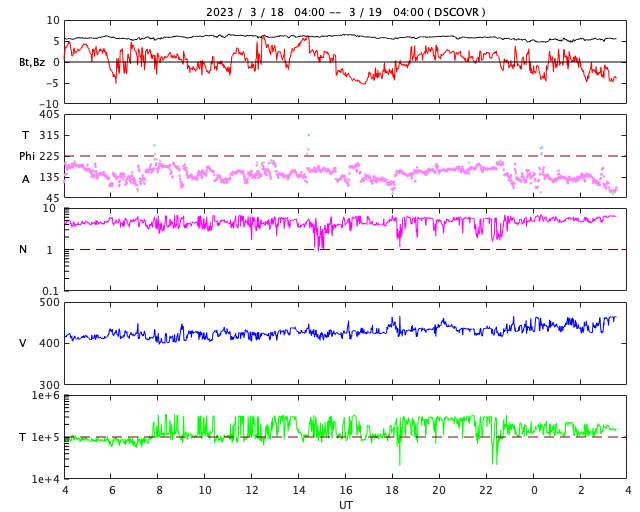640x512 pixels.
Task: Click the "6" hour tick label
Action: (112, 490)
